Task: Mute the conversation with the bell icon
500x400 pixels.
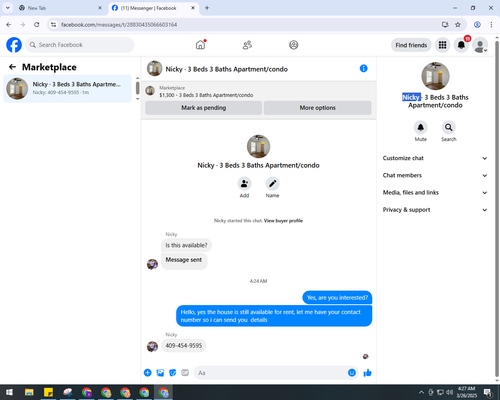Action: pyautogui.click(x=421, y=127)
